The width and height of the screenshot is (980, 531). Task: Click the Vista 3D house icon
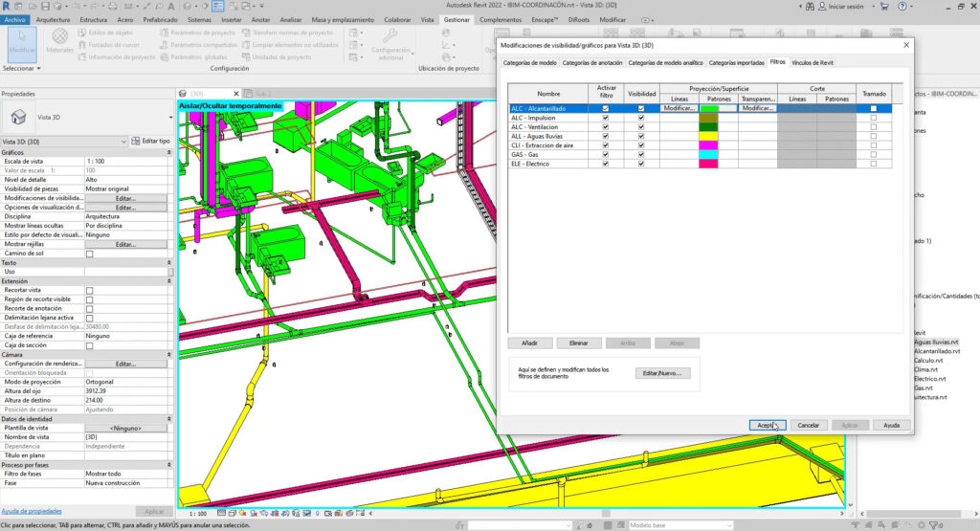pyautogui.click(x=18, y=115)
